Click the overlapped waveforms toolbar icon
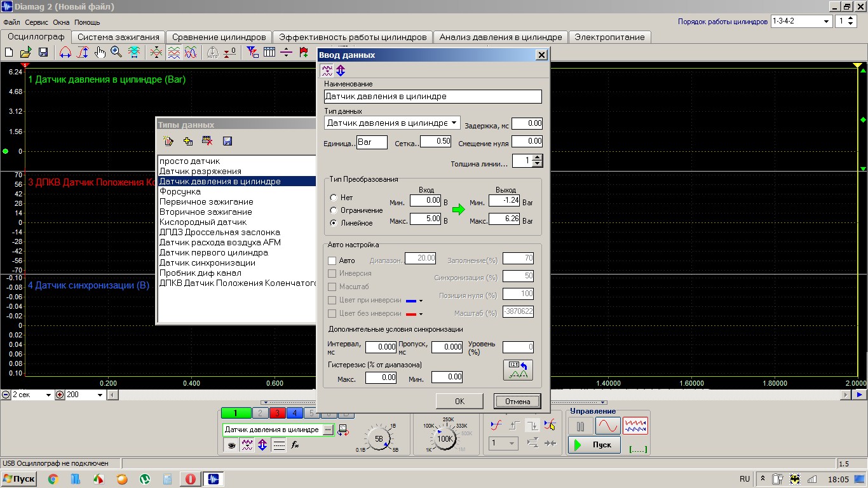 (156, 52)
